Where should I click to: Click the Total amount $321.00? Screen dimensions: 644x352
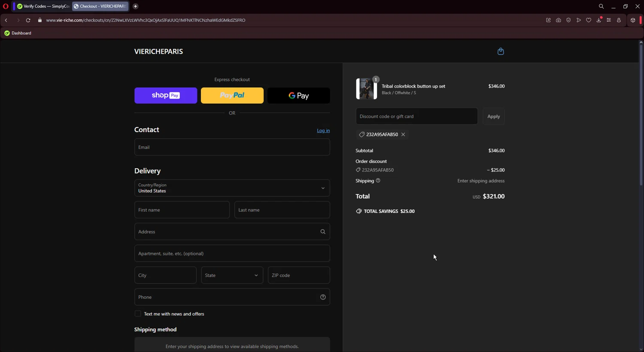coord(494,196)
